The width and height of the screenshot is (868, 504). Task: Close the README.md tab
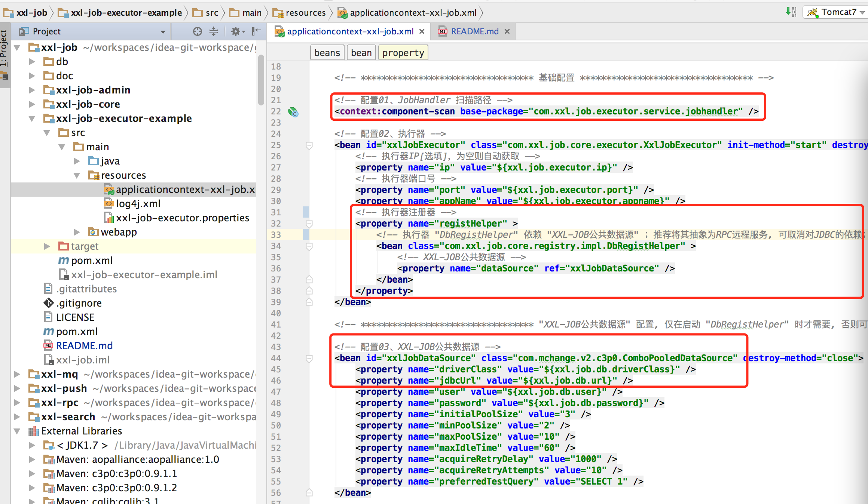[507, 31]
